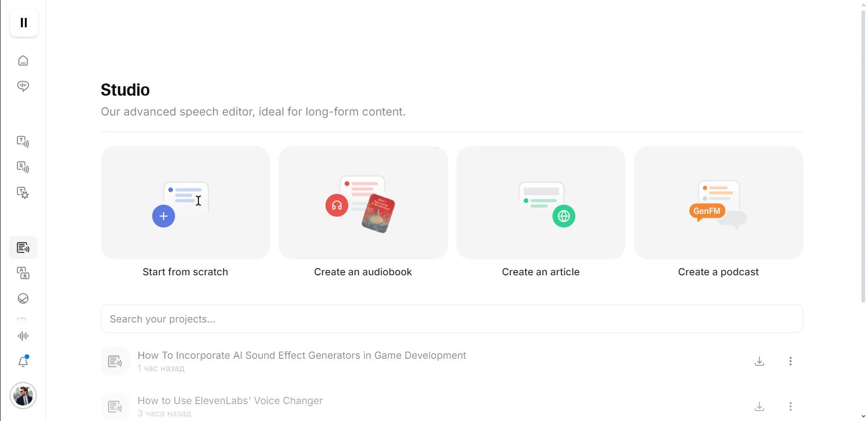
Task: Select the Studio sidebar icon
Action: [x=23, y=248]
